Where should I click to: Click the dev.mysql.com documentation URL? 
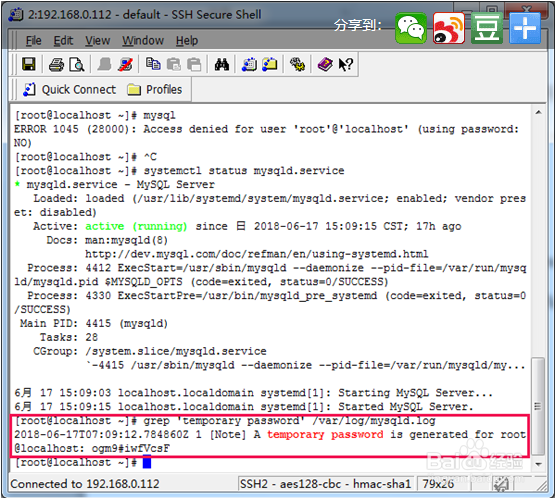point(256,254)
